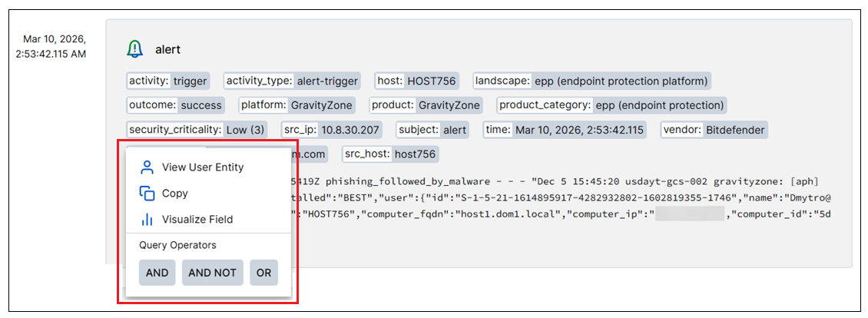
Task: Click the Query Operators section label
Action: (x=177, y=245)
